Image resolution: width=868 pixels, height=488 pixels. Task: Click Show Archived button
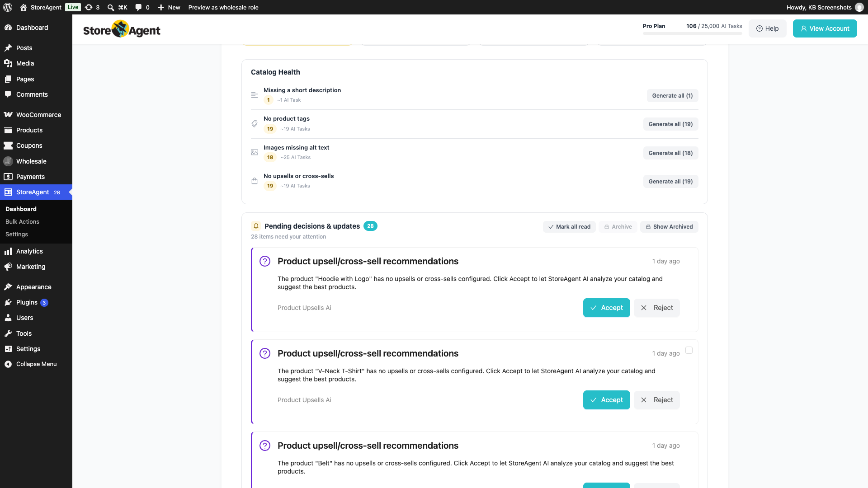point(669,227)
